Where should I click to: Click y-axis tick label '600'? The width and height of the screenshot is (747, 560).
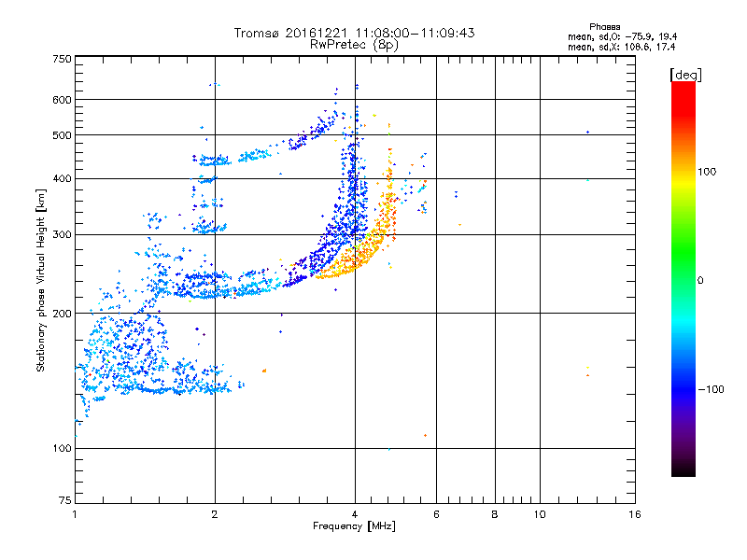click(63, 100)
